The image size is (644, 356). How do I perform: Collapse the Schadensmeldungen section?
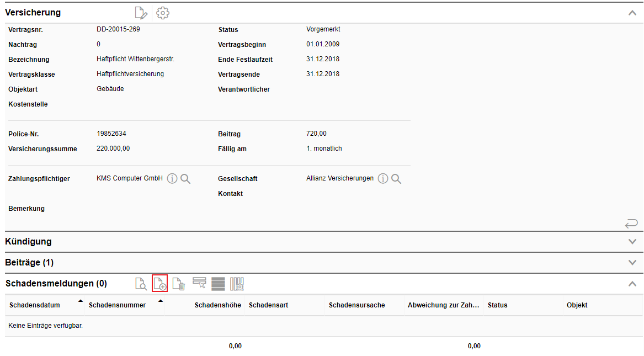[x=632, y=284]
